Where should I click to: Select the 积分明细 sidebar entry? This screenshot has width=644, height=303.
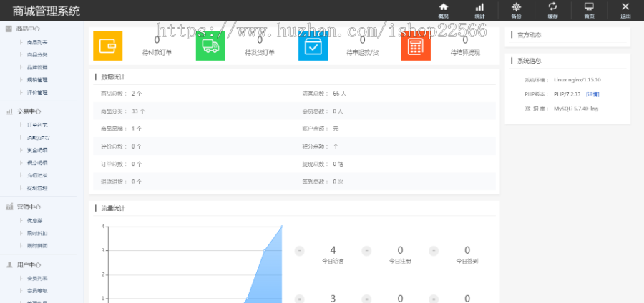(37, 163)
